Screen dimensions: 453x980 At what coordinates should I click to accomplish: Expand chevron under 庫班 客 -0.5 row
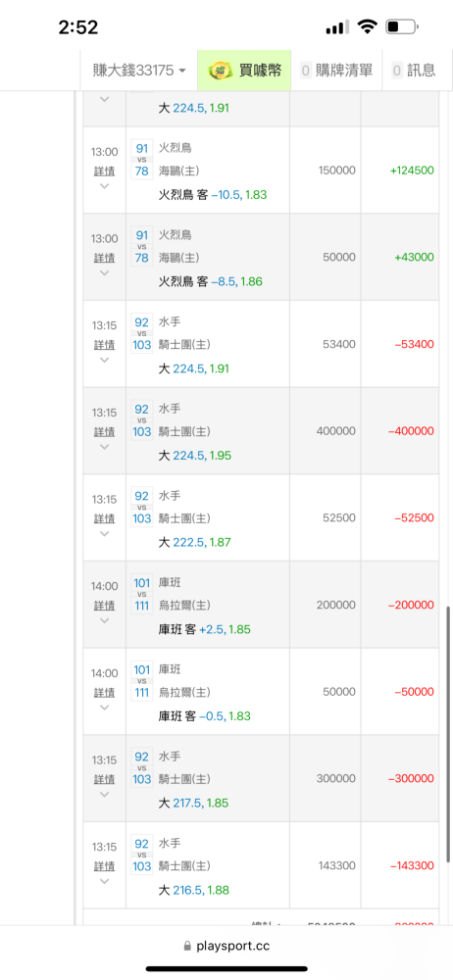coord(105,707)
